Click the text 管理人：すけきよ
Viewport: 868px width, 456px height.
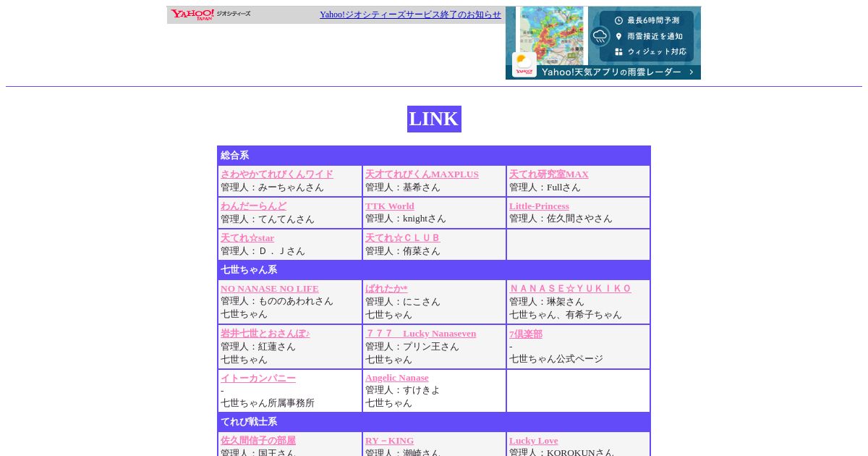tap(403, 390)
